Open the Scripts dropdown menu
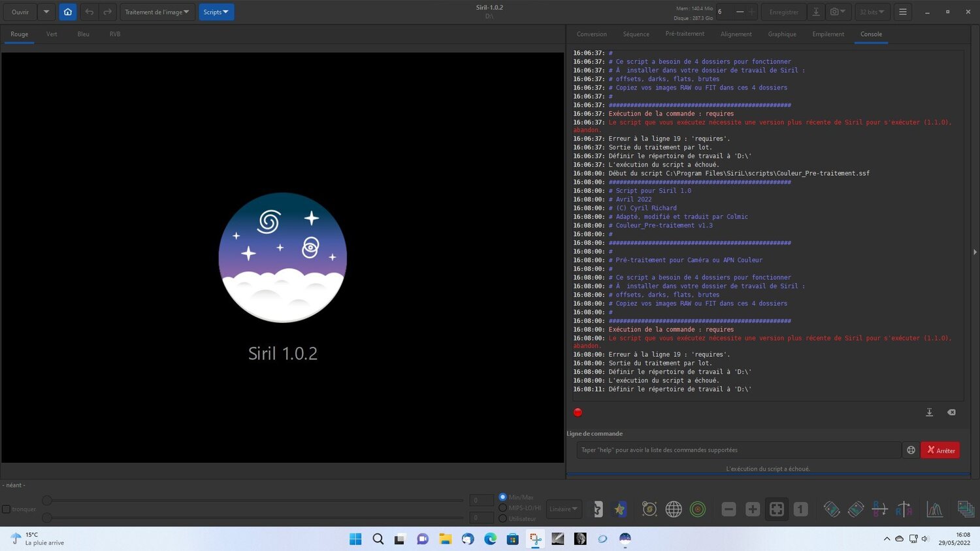This screenshot has width=980, height=551. click(216, 12)
